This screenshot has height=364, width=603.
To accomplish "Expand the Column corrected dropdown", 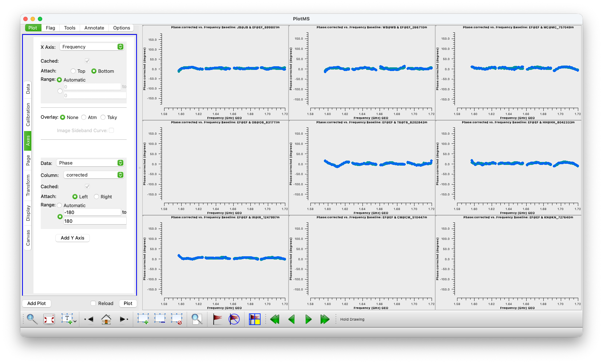I will tap(95, 175).
